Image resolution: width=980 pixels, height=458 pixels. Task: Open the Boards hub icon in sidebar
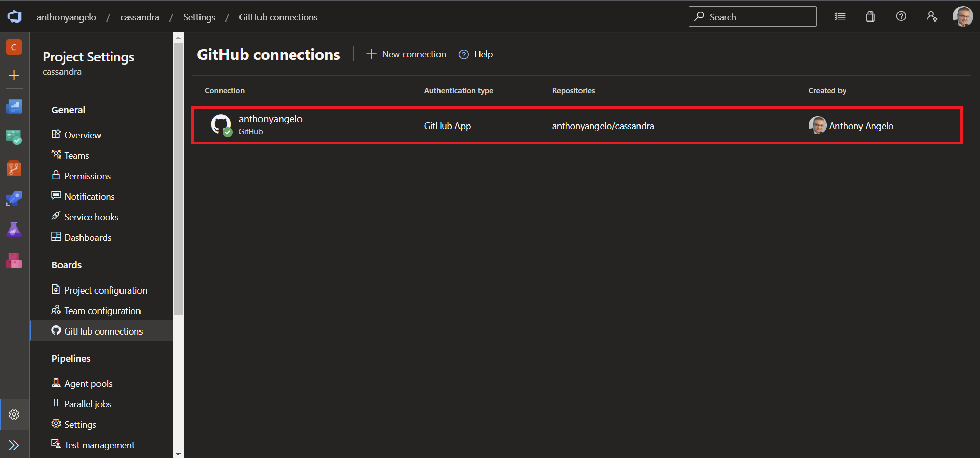[x=14, y=137]
